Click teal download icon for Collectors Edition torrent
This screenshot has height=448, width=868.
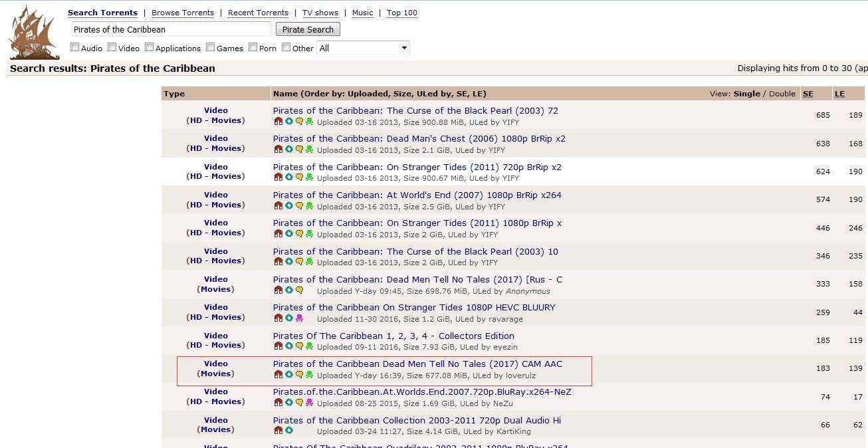289,346
